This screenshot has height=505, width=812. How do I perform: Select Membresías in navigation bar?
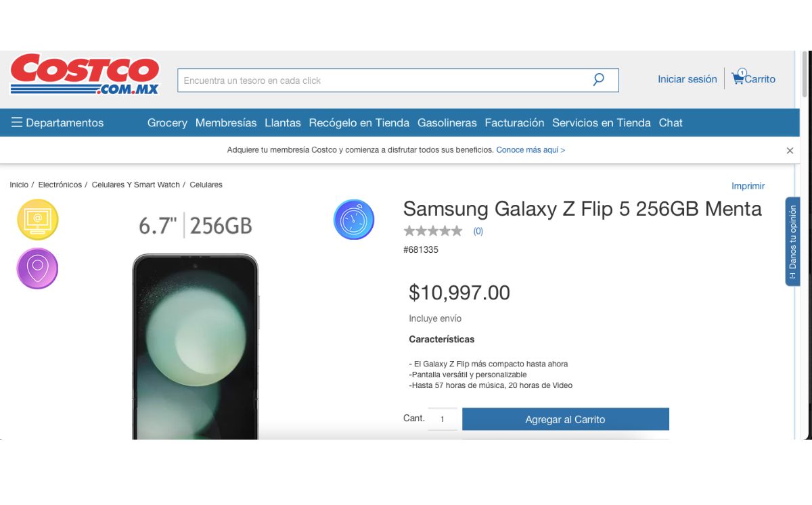click(226, 123)
